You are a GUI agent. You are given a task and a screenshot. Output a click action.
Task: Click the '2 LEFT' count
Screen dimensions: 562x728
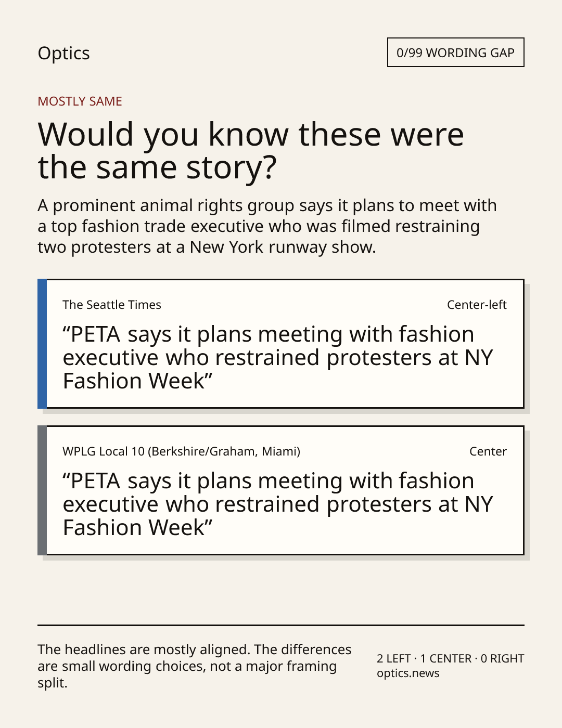(394, 658)
